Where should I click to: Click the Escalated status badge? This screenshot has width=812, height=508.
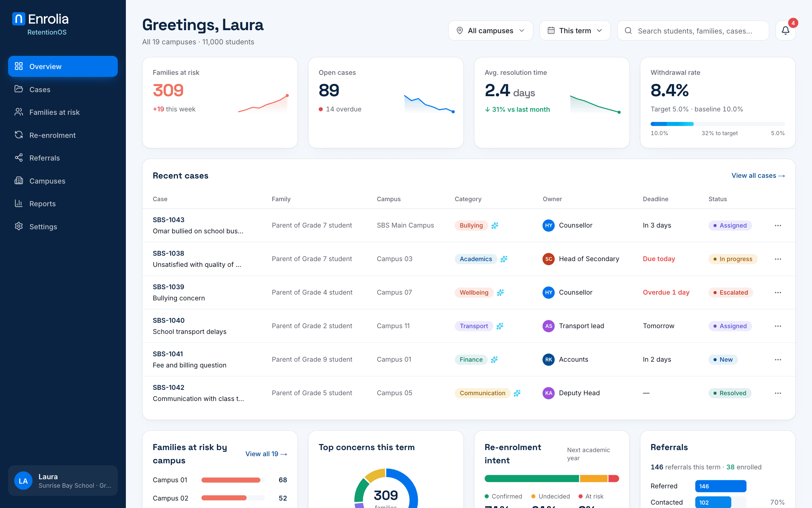click(730, 293)
